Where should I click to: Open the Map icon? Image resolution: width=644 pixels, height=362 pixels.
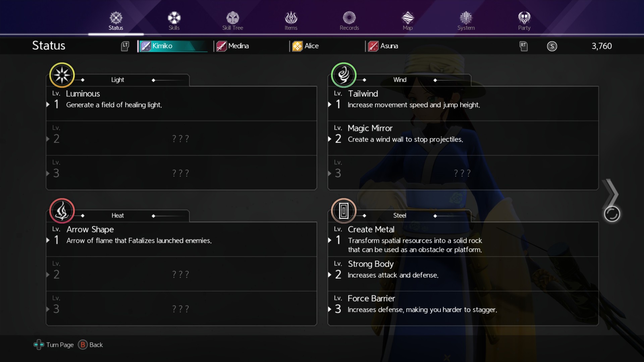(x=408, y=17)
